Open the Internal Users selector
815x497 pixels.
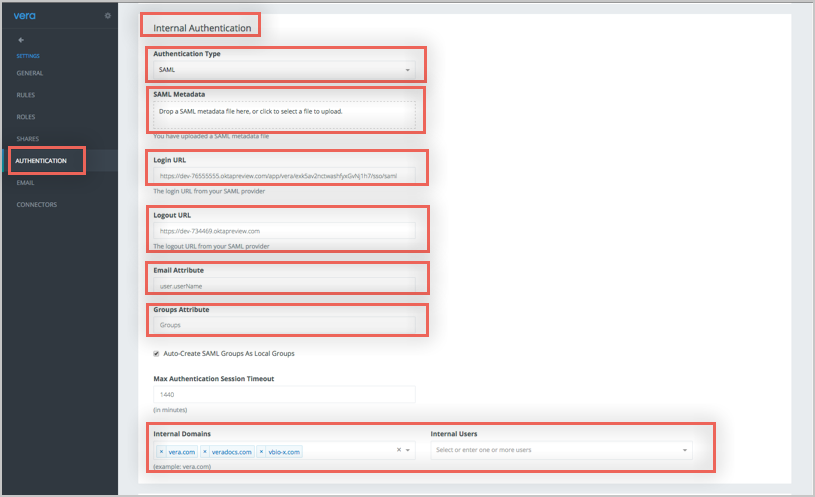coord(560,451)
